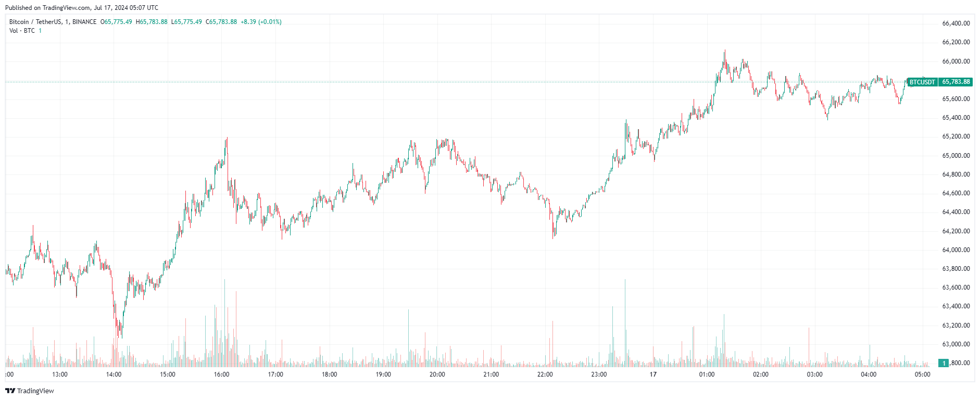
Task: Click the 14:00 time axis label
Action: click(114, 374)
